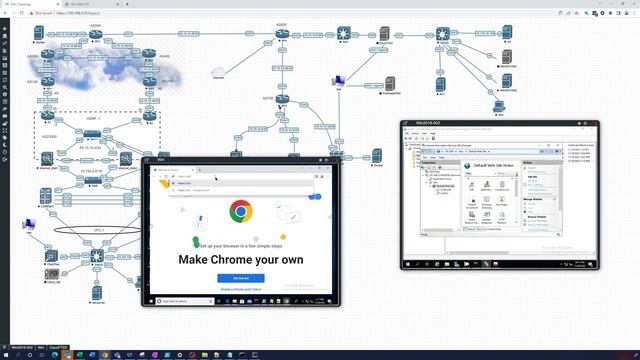Select the FirePowerFMC server node

[x=390, y=84]
